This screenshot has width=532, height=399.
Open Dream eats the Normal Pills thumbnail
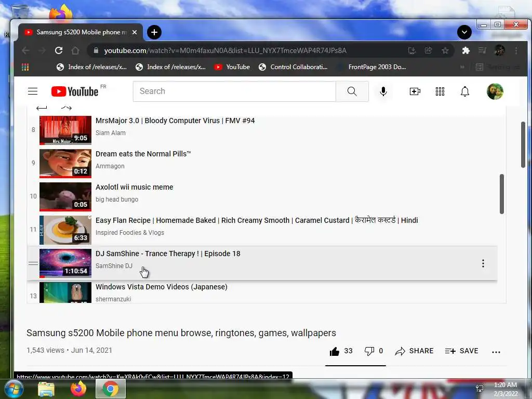65,164
